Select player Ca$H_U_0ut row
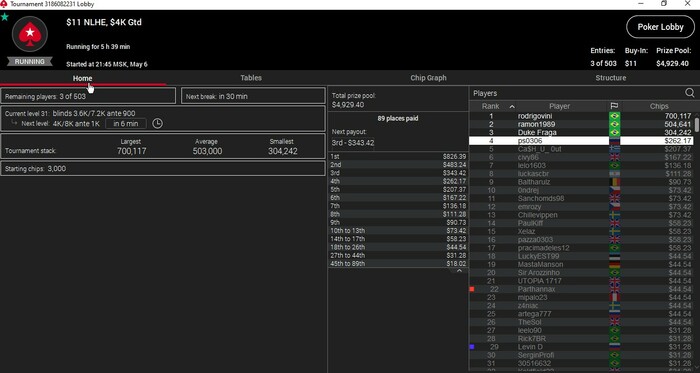This screenshot has width=700, height=373. point(580,149)
